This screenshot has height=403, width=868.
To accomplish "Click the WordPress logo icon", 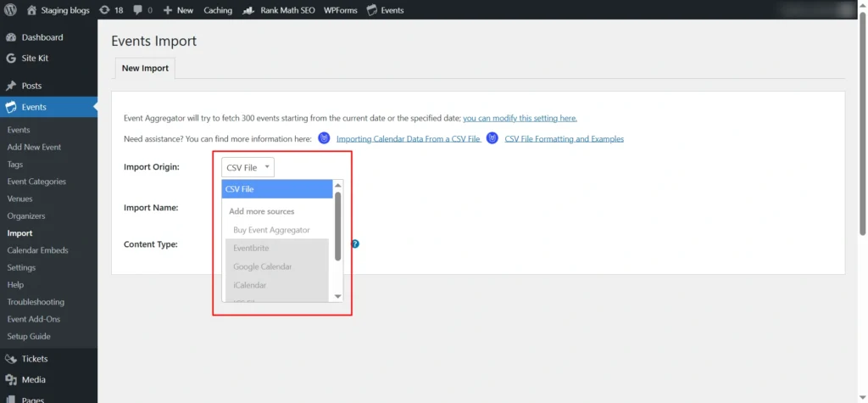I will coord(10,10).
